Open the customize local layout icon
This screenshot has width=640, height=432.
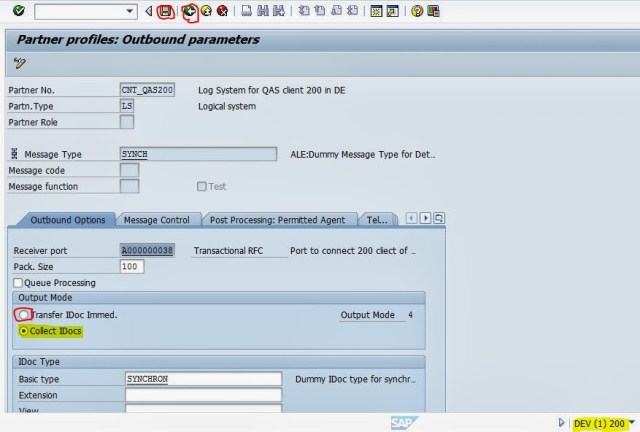433,11
